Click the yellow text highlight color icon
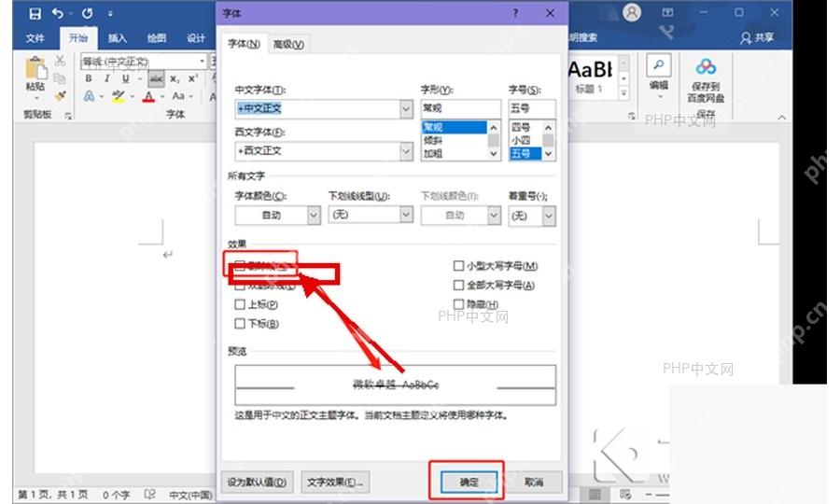The width and height of the screenshot is (840, 504). [x=118, y=96]
